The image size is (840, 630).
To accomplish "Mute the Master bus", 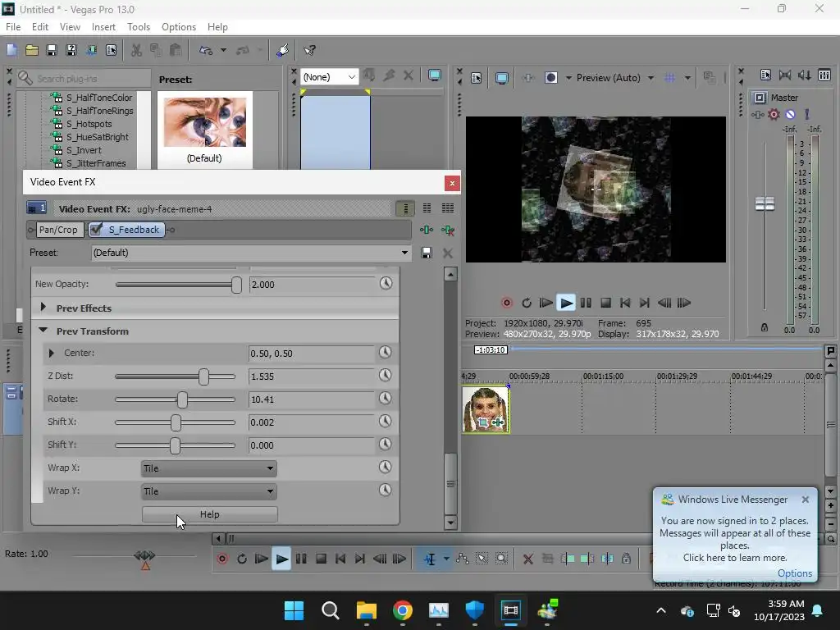I will pyautogui.click(x=790, y=114).
